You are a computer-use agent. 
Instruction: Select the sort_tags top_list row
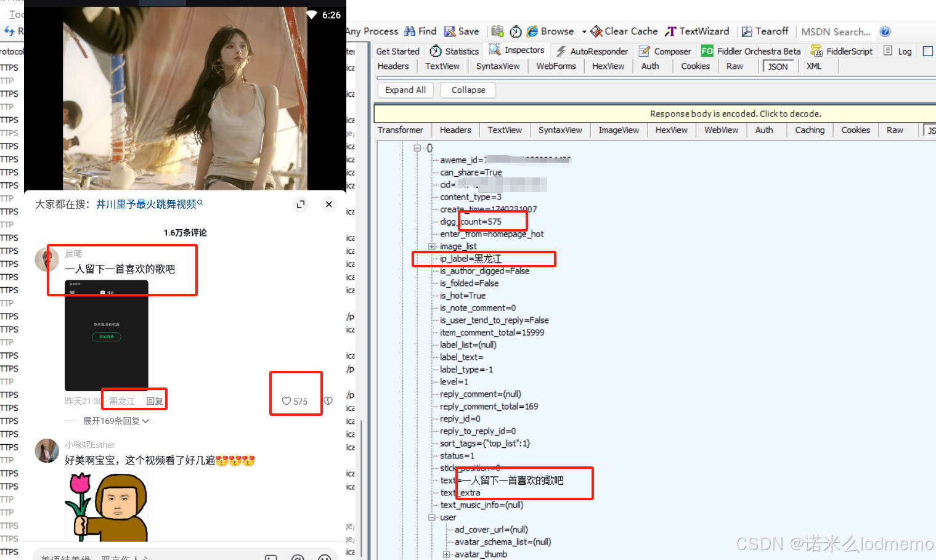(x=485, y=444)
